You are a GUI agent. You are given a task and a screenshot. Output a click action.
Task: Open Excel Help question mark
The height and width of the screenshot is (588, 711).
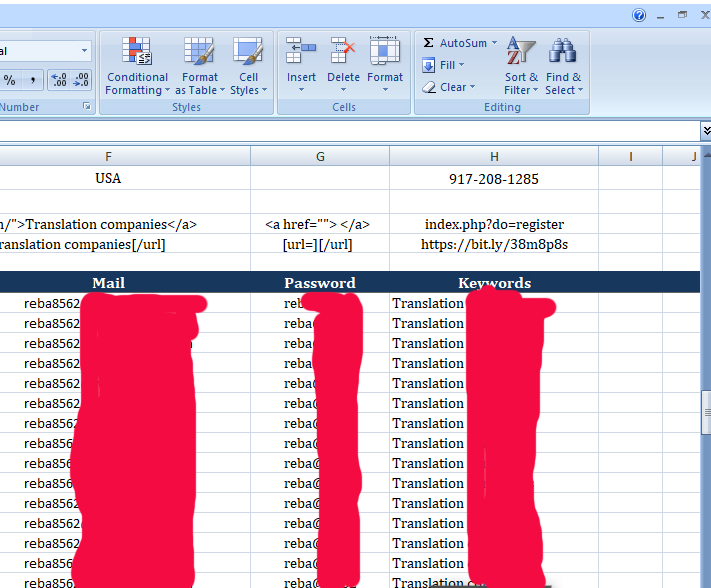point(639,15)
